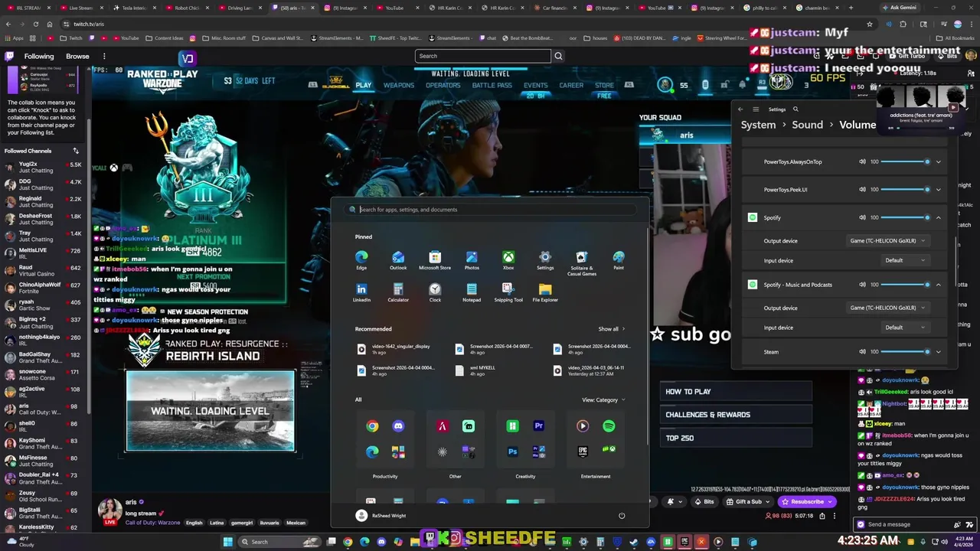The image size is (980, 551).
Task: Adjust the Spotify volume slider
Action: tap(905, 217)
